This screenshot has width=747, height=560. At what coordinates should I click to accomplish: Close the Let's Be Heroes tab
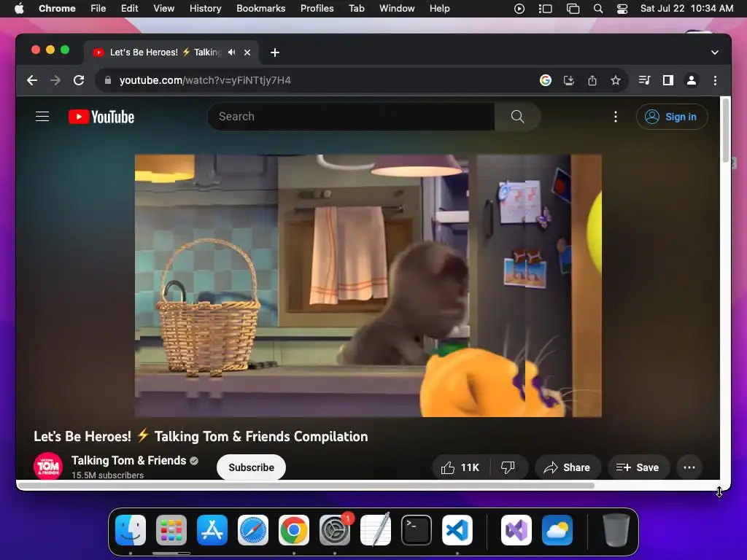tap(247, 52)
